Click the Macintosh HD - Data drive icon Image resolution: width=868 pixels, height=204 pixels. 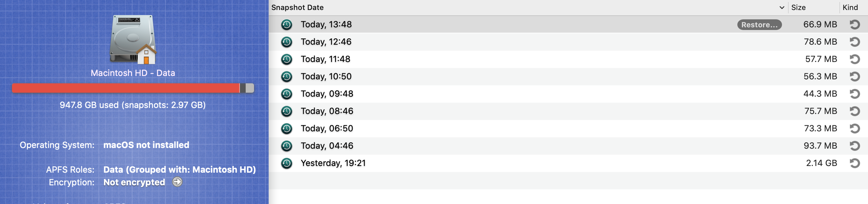(x=133, y=39)
